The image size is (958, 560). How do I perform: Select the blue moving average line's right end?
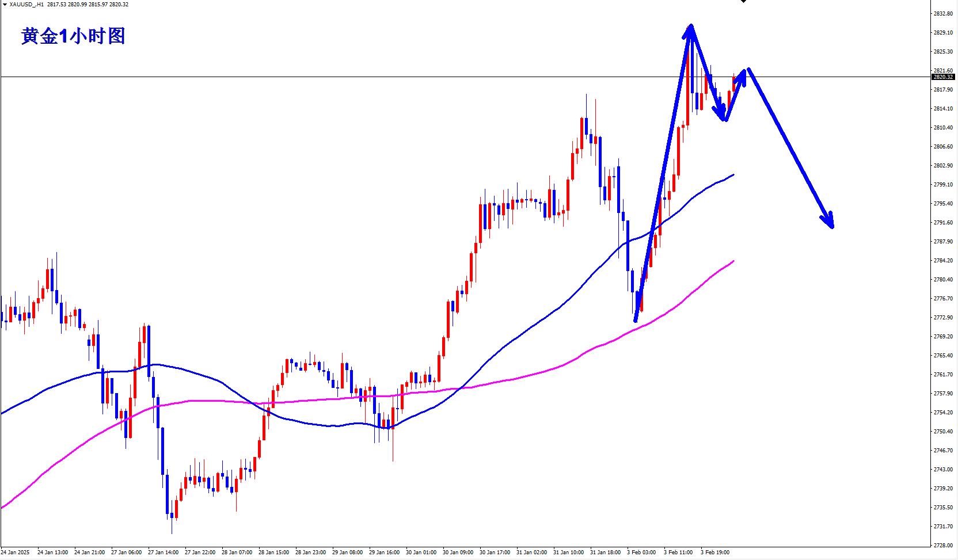(x=733, y=174)
